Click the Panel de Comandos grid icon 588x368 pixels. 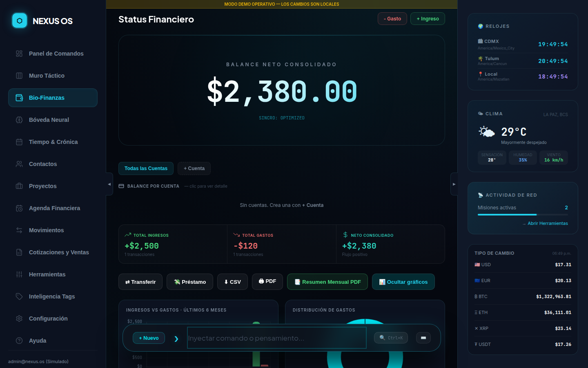click(x=19, y=54)
